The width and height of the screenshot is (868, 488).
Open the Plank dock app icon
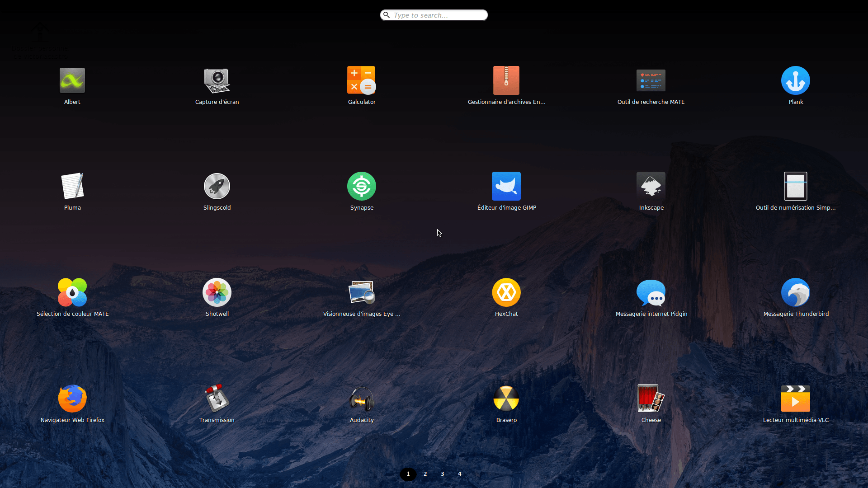[796, 80]
